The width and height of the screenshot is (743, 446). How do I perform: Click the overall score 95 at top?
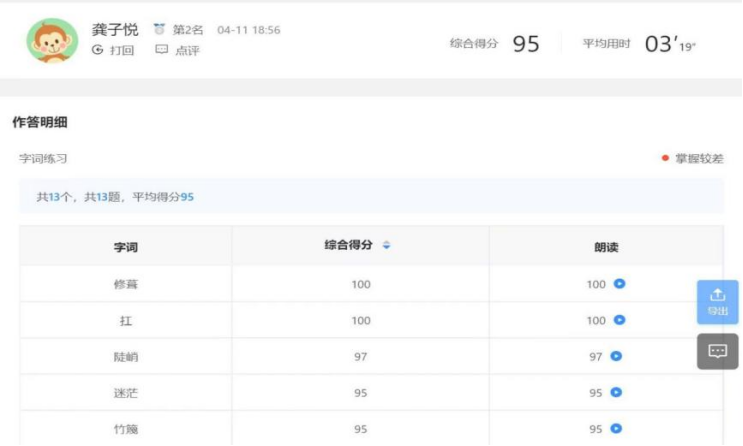click(x=525, y=44)
